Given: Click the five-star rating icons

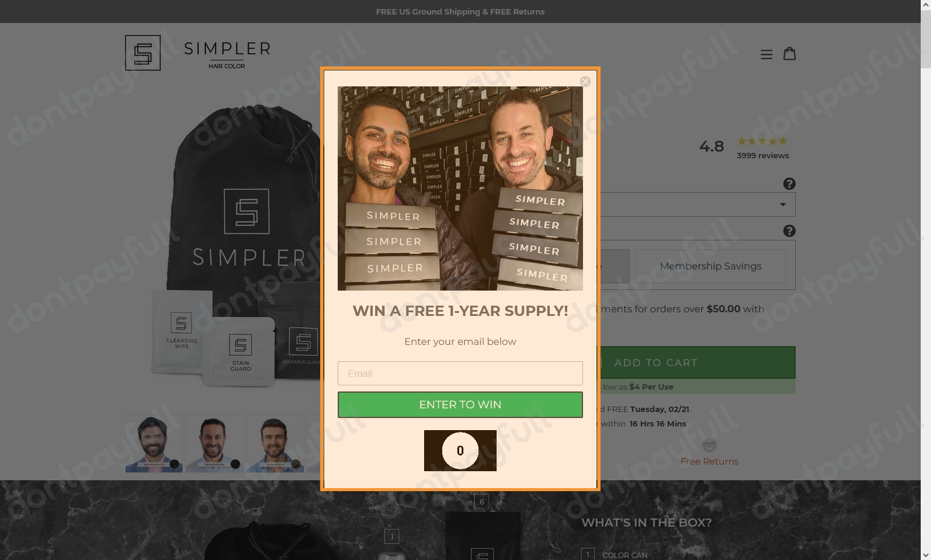Looking at the screenshot, I should point(762,141).
